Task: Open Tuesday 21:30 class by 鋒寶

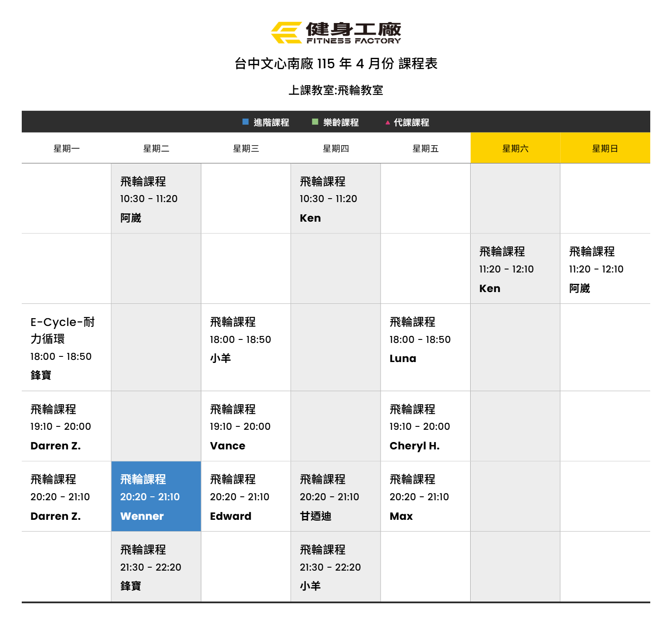Action: tap(156, 567)
